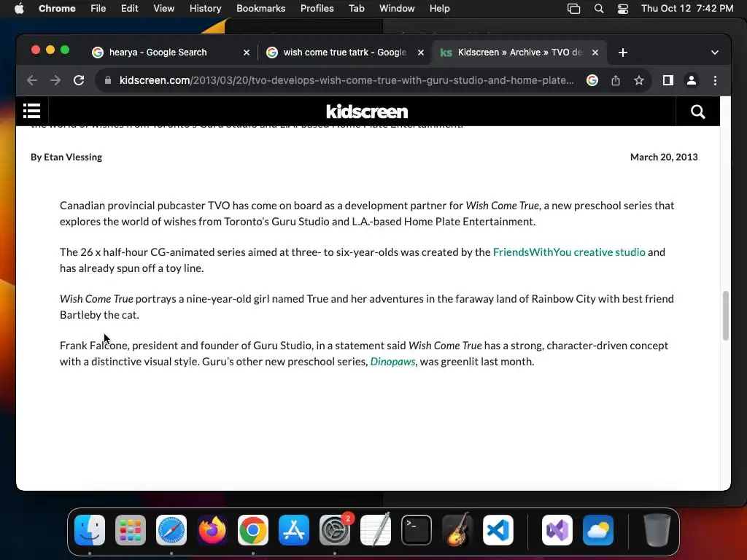
Task: Go back to the previous page
Action: tap(32, 80)
